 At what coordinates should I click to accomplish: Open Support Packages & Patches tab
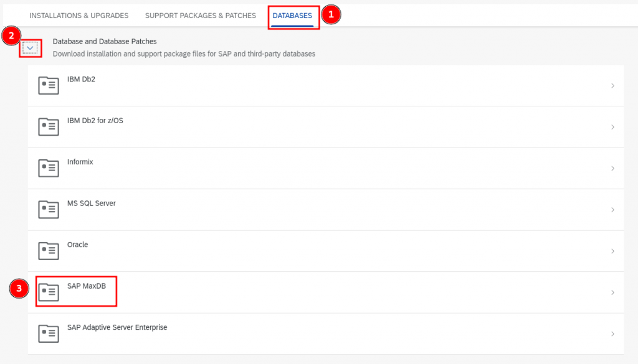(201, 16)
